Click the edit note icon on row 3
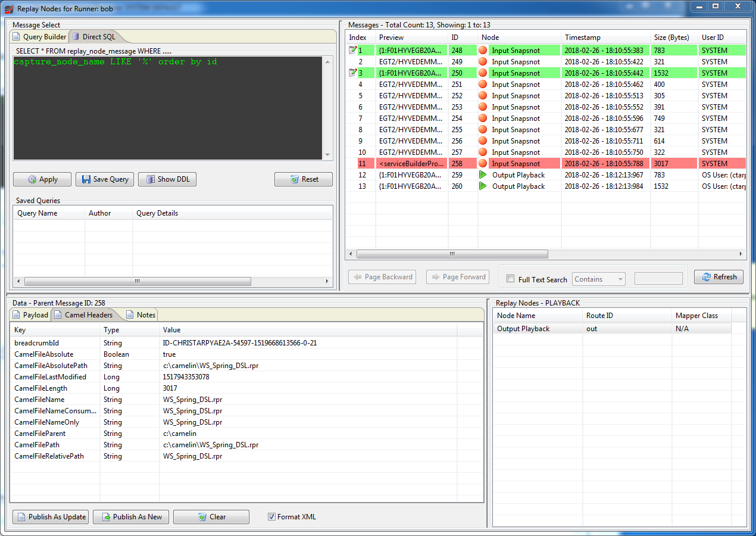 coord(353,73)
